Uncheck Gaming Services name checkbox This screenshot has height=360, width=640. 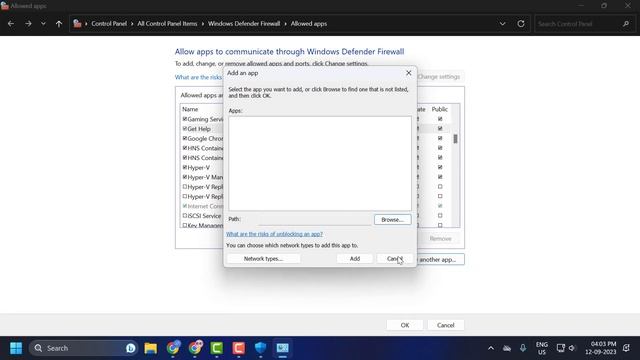click(184, 119)
